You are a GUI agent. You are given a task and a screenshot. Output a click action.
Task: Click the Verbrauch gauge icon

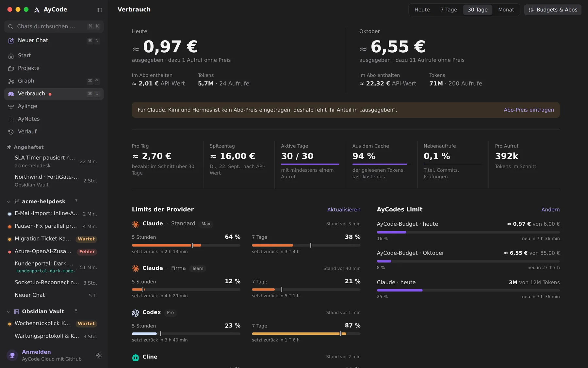(x=11, y=94)
